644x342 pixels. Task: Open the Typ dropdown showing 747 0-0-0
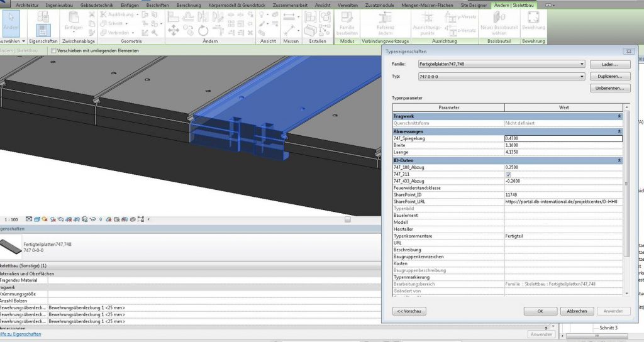tap(583, 76)
